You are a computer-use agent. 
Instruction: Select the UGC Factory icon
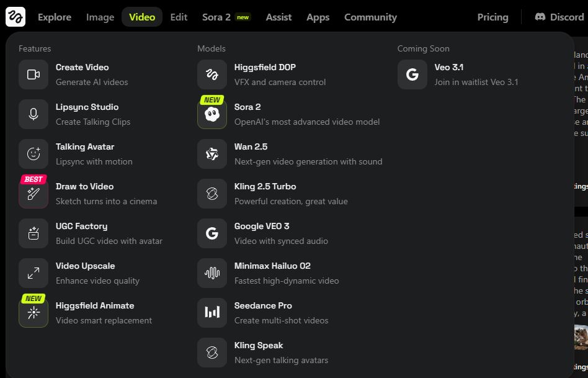(33, 234)
